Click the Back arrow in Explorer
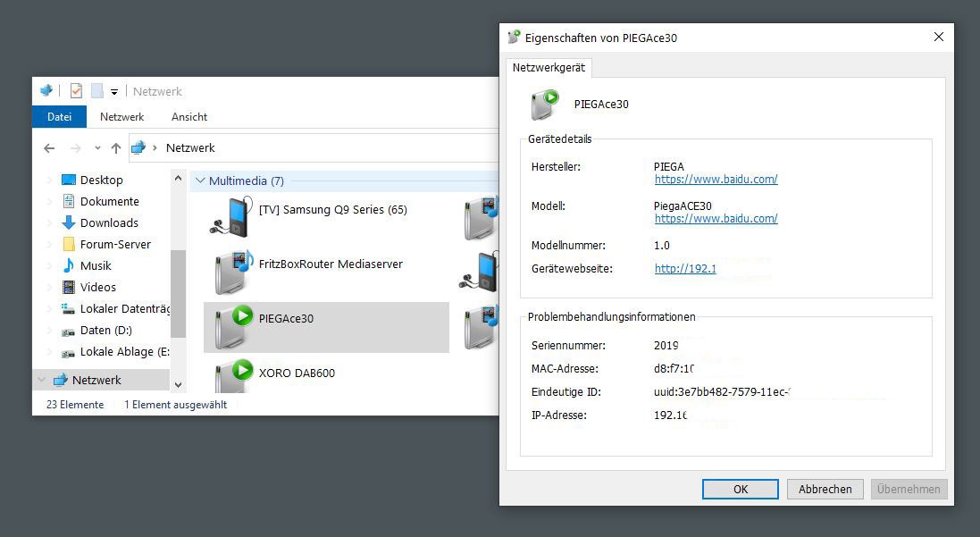980x537 pixels. pos(49,148)
